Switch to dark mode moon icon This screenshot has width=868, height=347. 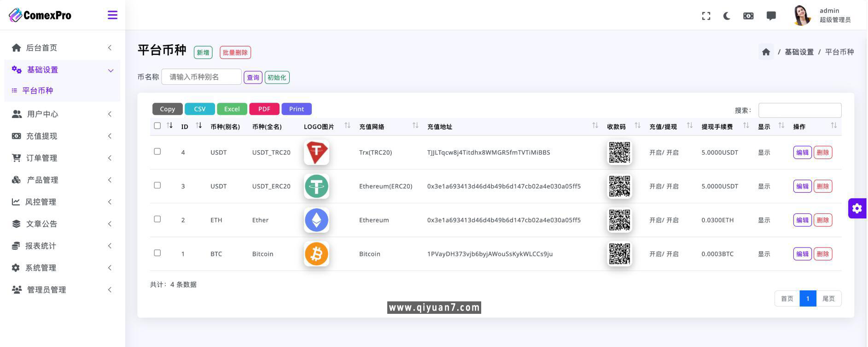727,16
